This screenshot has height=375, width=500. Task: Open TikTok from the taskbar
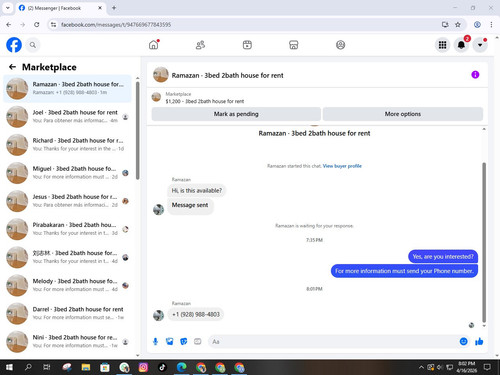click(162, 367)
